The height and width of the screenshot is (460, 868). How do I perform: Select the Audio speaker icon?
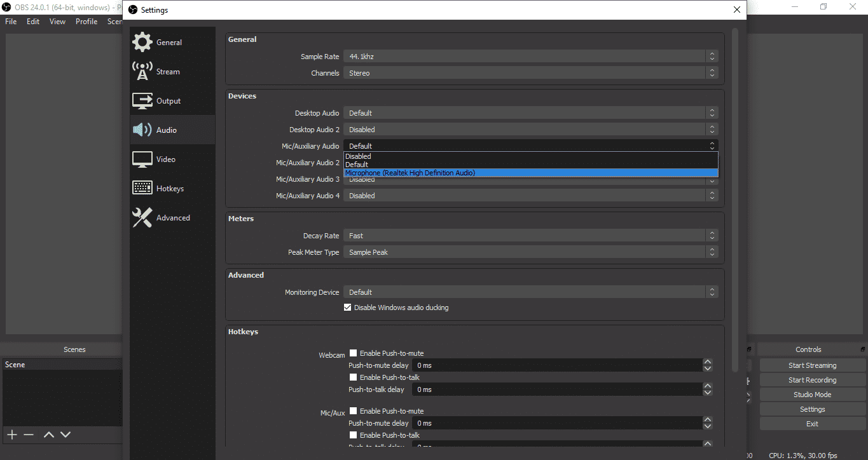click(x=142, y=130)
